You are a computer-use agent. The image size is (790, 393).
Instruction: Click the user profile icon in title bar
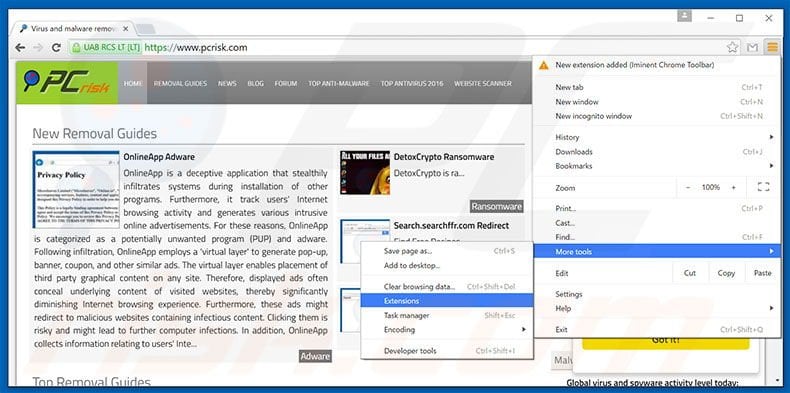coord(684,16)
